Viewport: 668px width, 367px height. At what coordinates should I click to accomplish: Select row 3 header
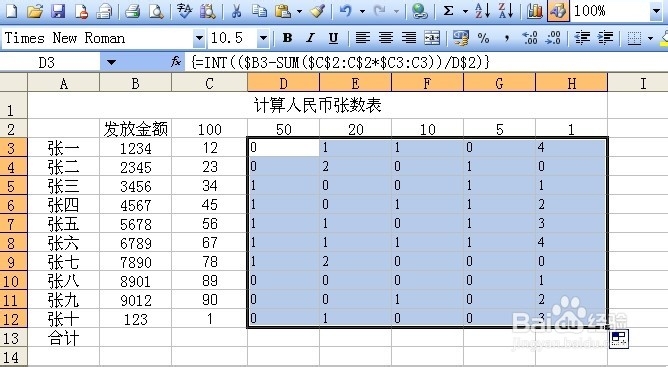13,147
